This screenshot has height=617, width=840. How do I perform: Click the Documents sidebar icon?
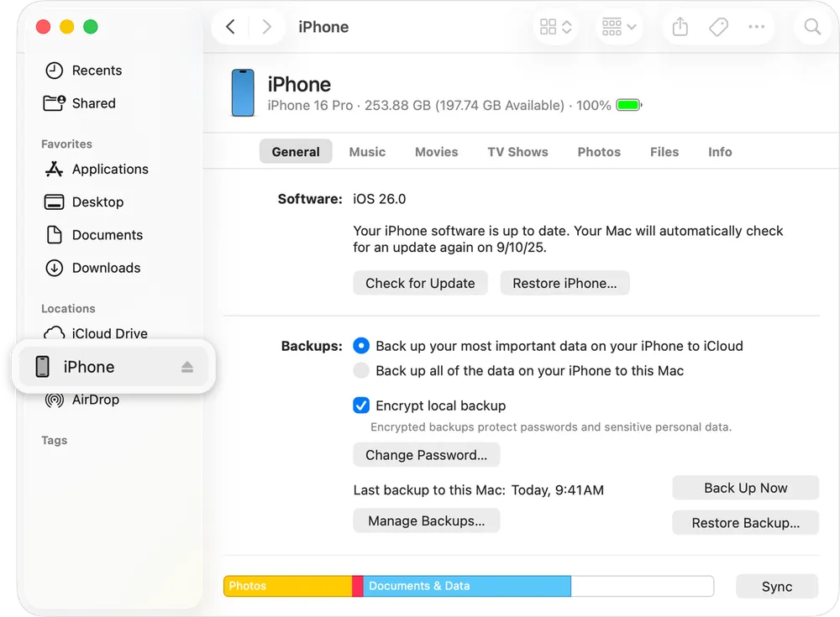point(54,234)
